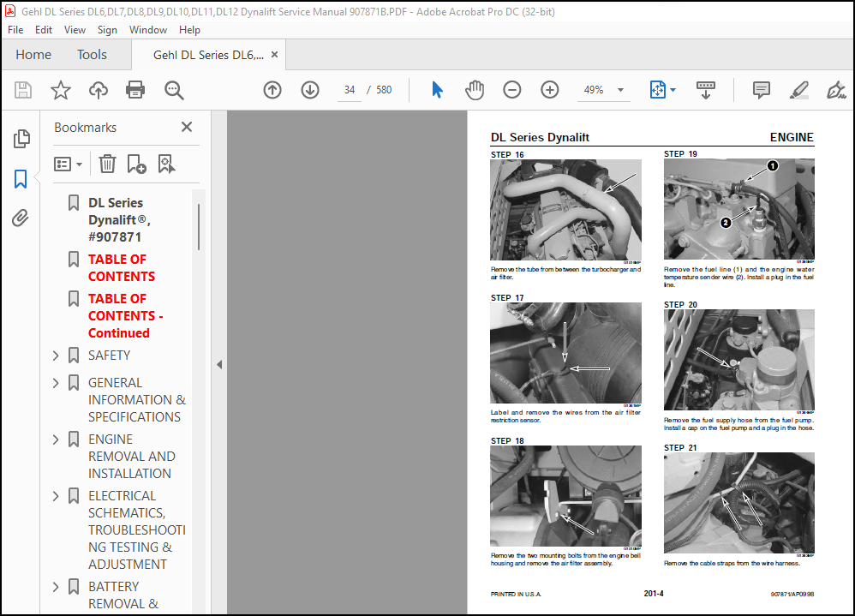Image resolution: width=855 pixels, height=616 pixels.
Task: Open DL Series Dynalift #907871 bookmark
Action: (x=120, y=219)
